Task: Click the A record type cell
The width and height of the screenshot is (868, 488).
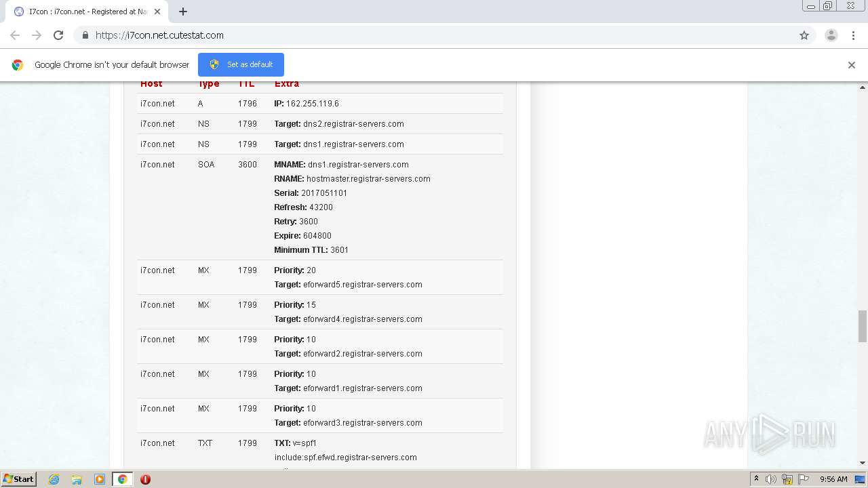Action: [x=201, y=104]
